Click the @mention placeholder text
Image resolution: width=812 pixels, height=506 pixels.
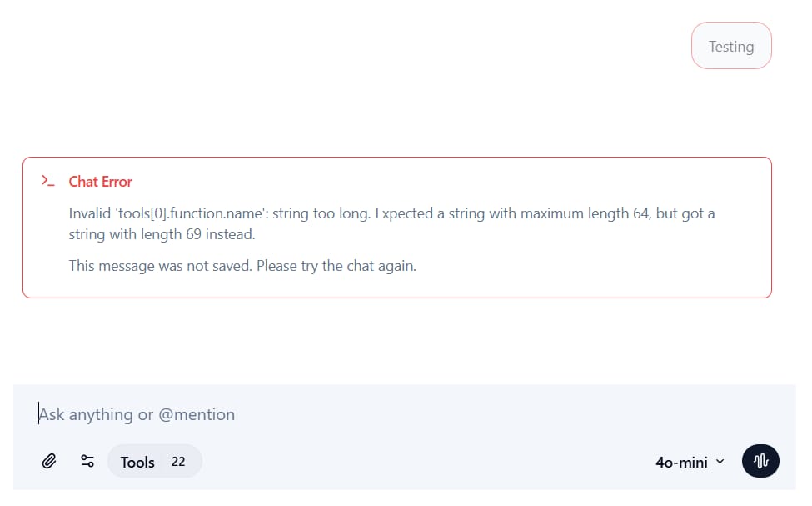(197, 414)
